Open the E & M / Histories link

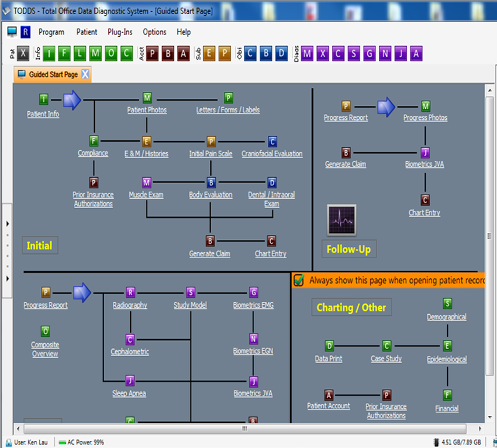tap(146, 154)
